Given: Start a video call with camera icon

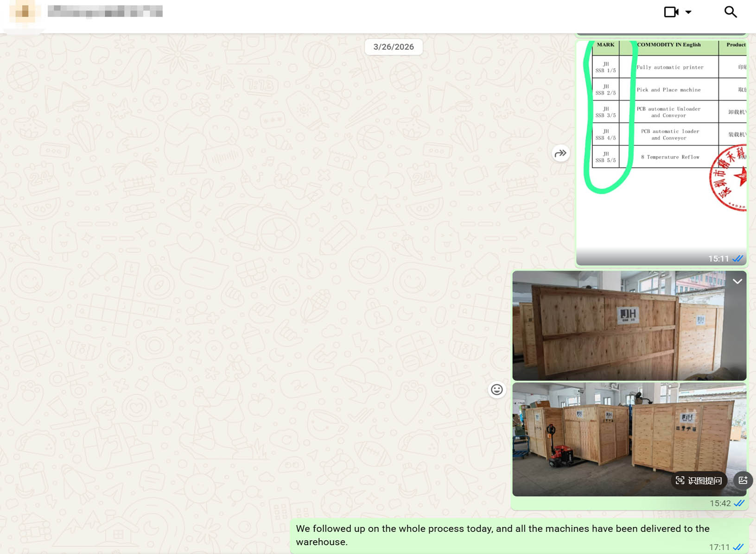Looking at the screenshot, I should [x=671, y=12].
